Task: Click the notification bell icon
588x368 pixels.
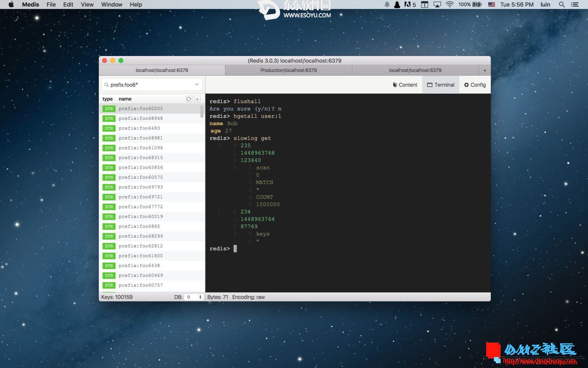Action: click(387, 4)
